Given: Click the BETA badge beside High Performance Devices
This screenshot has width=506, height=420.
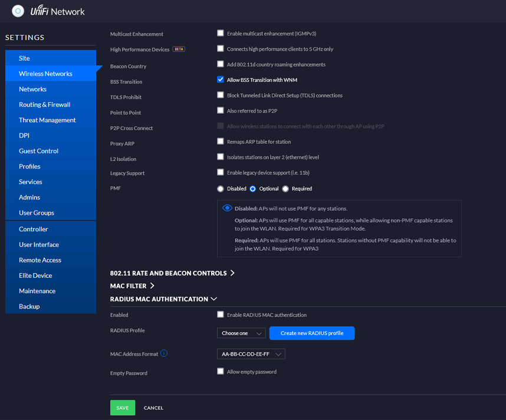Looking at the screenshot, I should click(x=179, y=50).
